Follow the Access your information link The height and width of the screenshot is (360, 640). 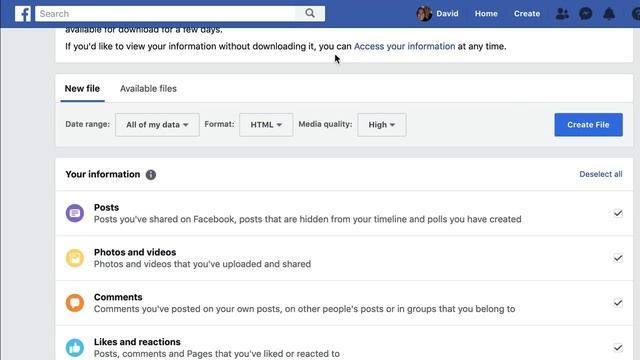click(x=404, y=47)
